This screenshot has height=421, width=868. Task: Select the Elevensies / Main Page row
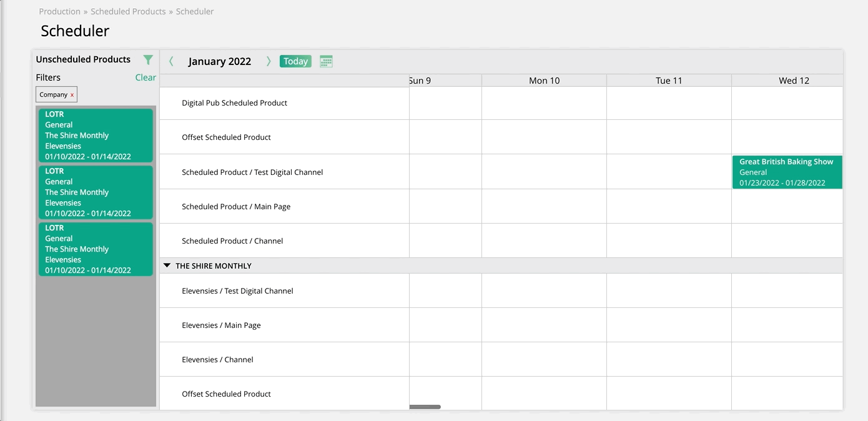tap(221, 325)
